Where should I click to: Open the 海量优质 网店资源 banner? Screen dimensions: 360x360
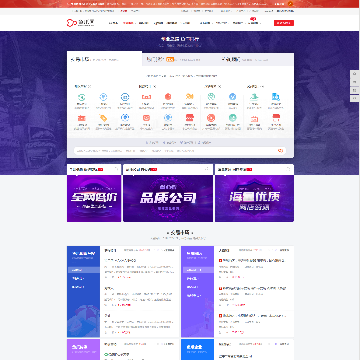[254, 198]
